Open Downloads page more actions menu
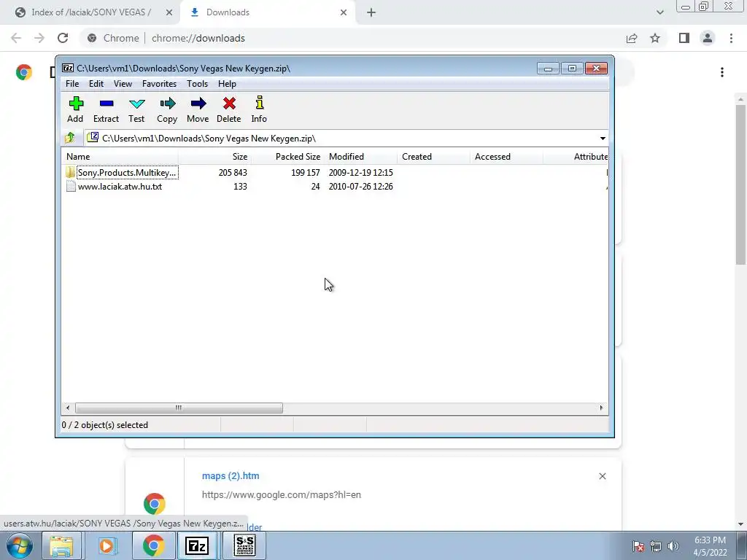747x560 pixels. (x=722, y=72)
